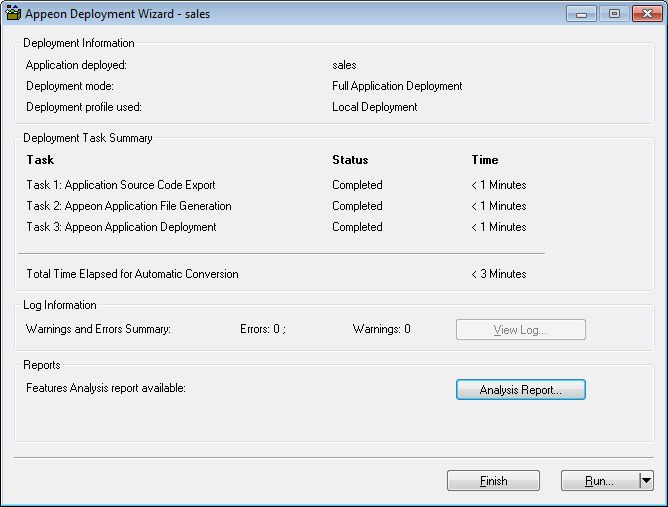Click the Completed status of Task 1
This screenshot has height=507, width=668.
357,185
